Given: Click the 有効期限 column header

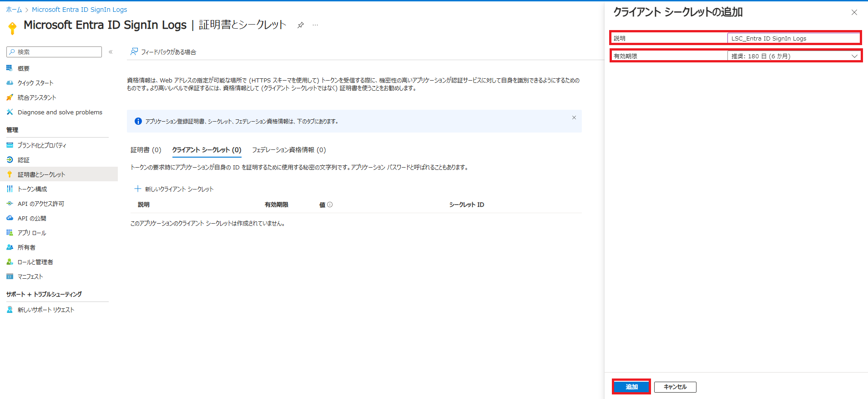Looking at the screenshot, I should (277, 205).
